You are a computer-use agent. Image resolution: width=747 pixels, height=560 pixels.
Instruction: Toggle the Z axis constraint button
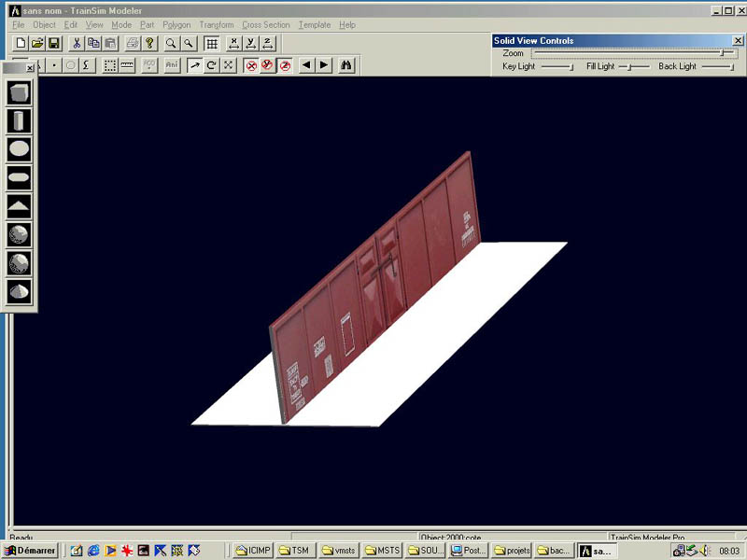pyautogui.click(x=268, y=44)
